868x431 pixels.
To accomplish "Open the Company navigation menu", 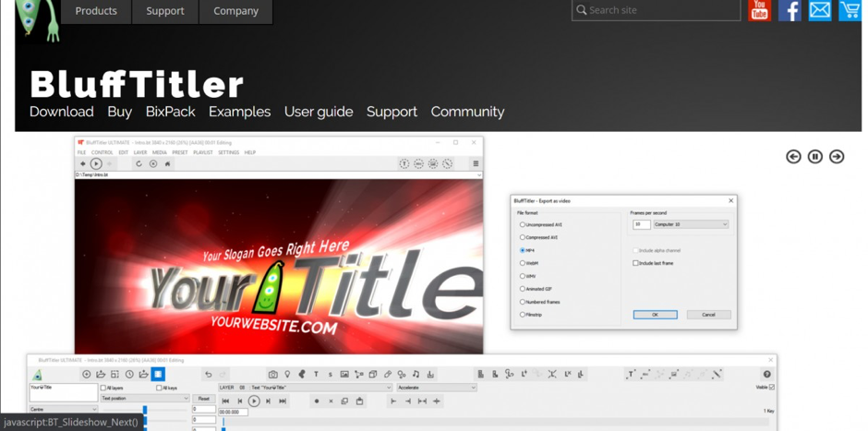I will coord(235,11).
